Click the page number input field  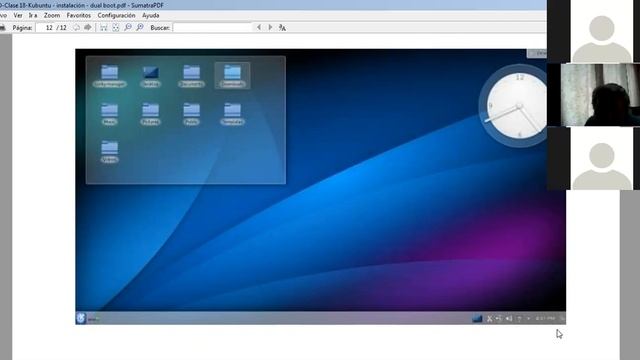(45, 27)
